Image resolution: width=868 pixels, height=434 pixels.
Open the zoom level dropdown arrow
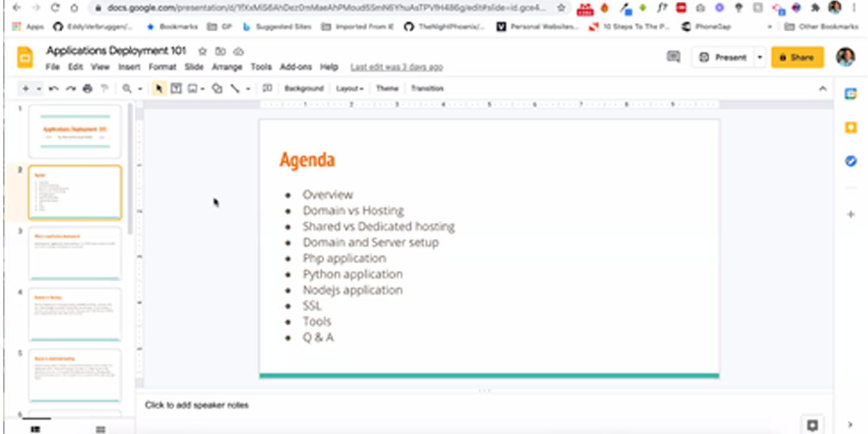(x=139, y=89)
